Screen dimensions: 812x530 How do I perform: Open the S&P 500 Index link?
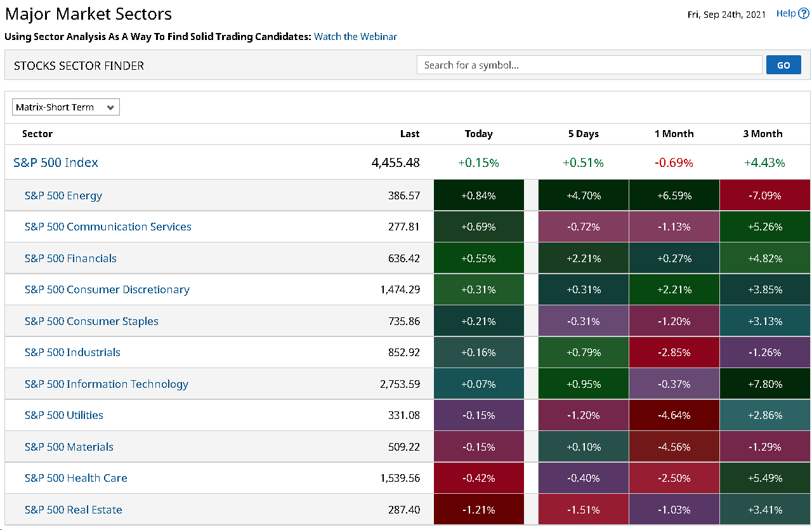[x=56, y=162]
